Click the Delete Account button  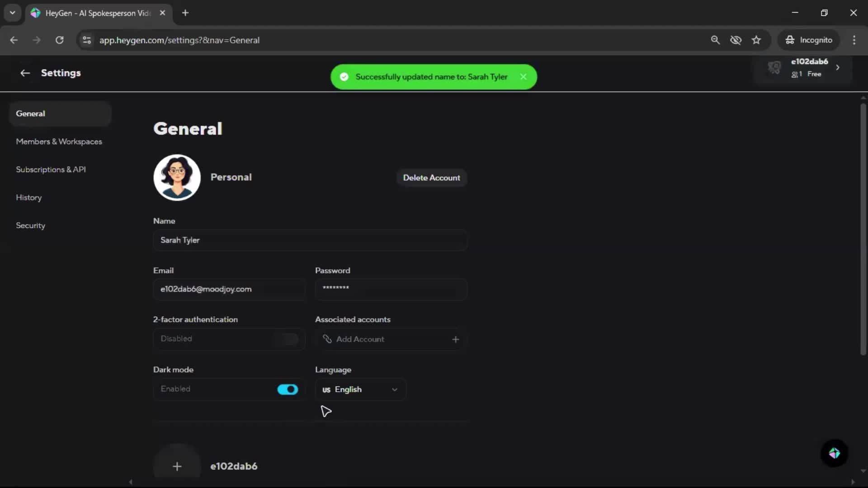coord(431,178)
